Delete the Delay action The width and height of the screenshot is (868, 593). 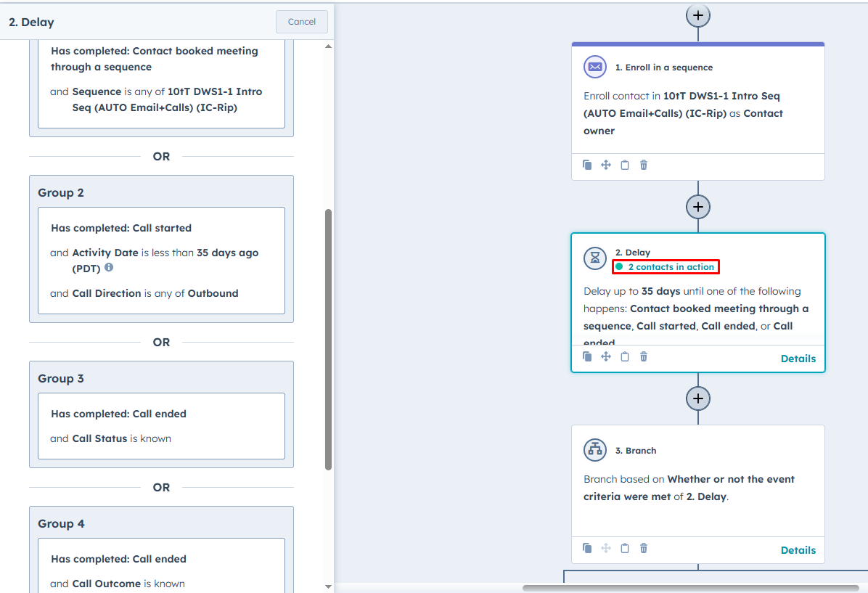(x=643, y=356)
